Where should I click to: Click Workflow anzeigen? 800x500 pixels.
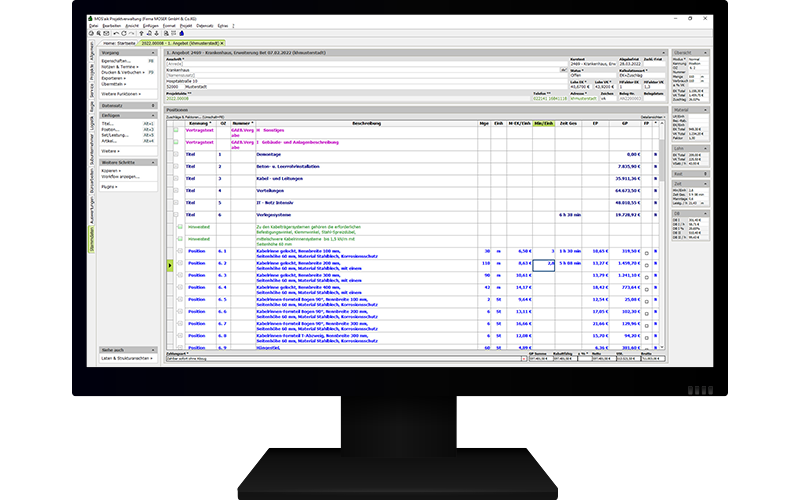[120, 177]
